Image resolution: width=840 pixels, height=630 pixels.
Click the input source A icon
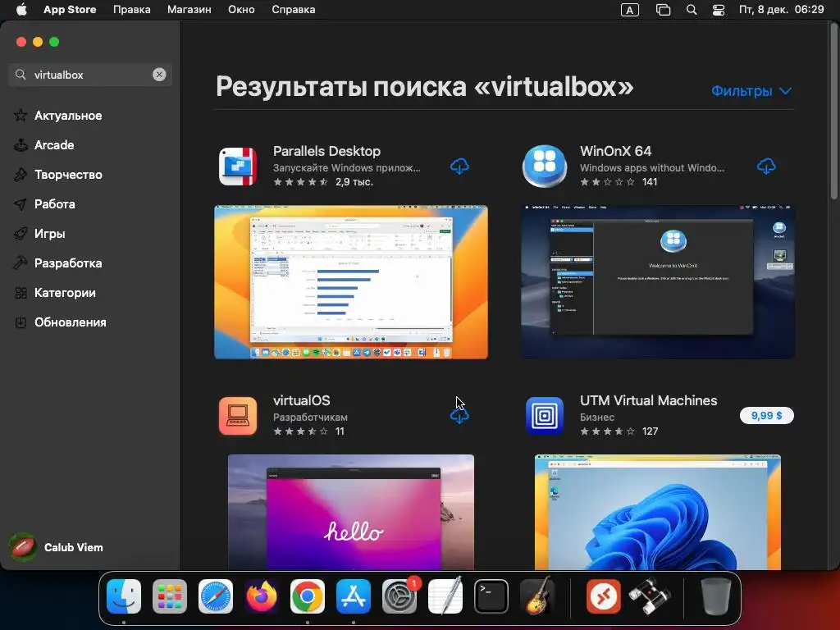pyautogui.click(x=629, y=10)
